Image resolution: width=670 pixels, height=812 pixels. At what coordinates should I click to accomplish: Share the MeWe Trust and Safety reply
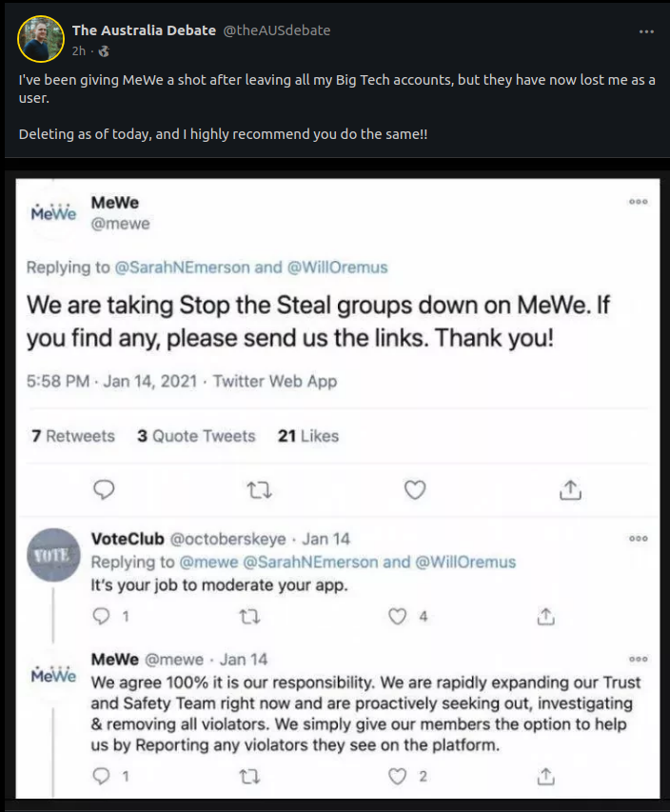[x=545, y=776]
